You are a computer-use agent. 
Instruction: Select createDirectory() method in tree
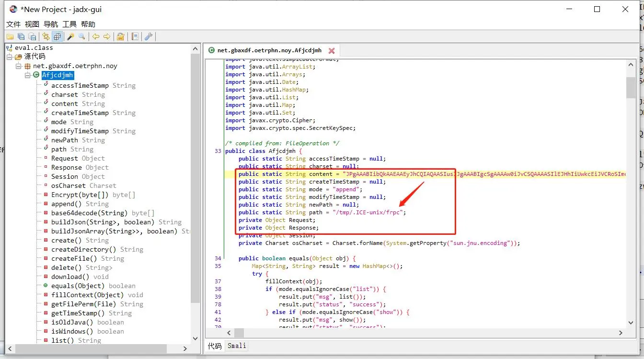(x=97, y=249)
